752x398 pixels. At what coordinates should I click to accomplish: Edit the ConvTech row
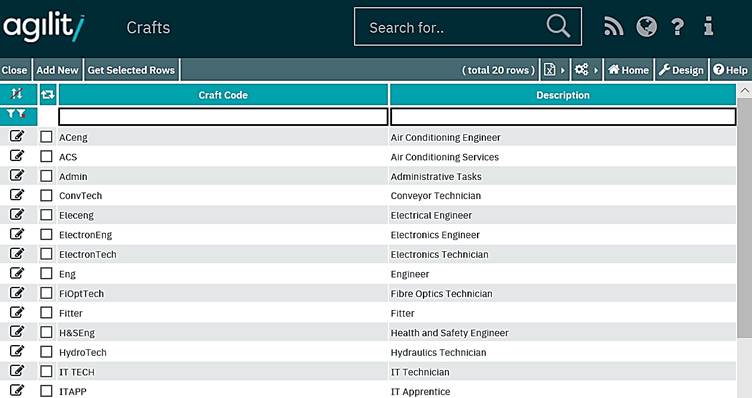[x=17, y=195]
